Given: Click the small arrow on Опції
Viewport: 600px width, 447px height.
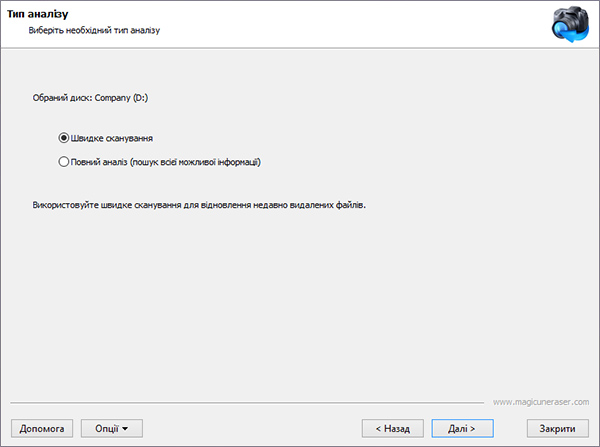Looking at the screenshot, I should click(x=125, y=429).
